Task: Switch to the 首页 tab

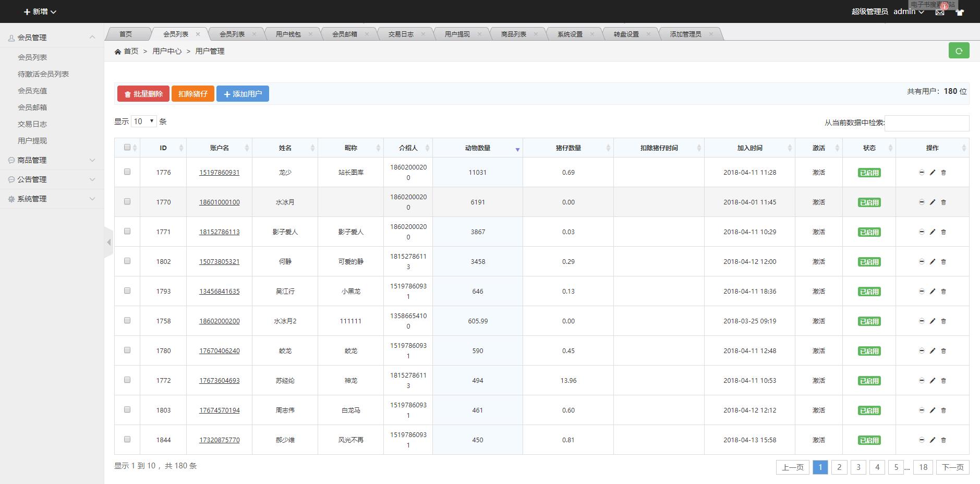Action: click(126, 34)
